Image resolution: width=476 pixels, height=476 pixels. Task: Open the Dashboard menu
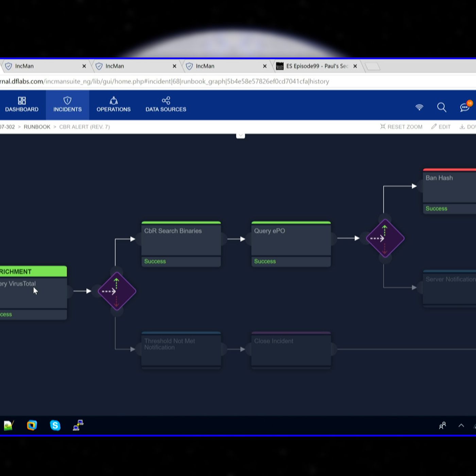click(x=22, y=105)
